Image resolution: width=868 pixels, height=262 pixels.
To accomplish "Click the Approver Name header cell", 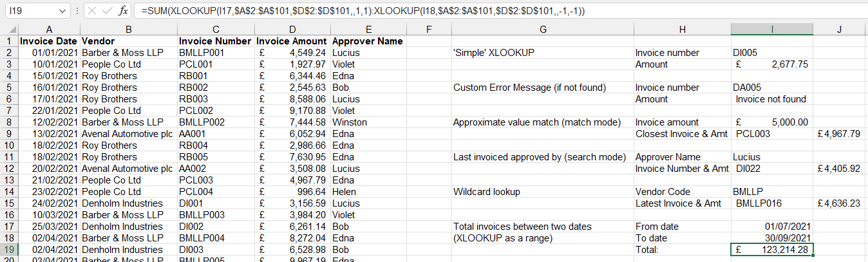I will click(368, 41).
